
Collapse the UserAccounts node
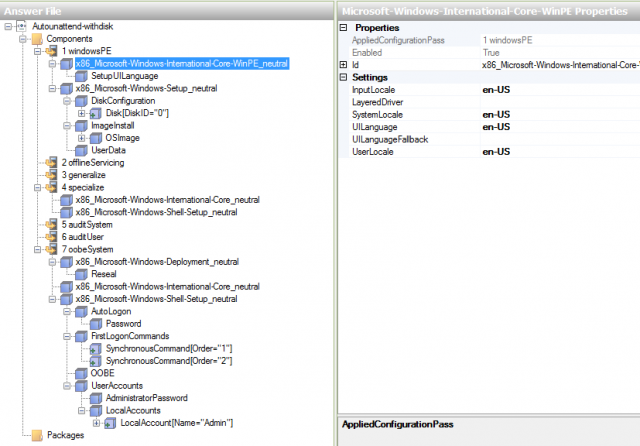click(x=67, y=386)
